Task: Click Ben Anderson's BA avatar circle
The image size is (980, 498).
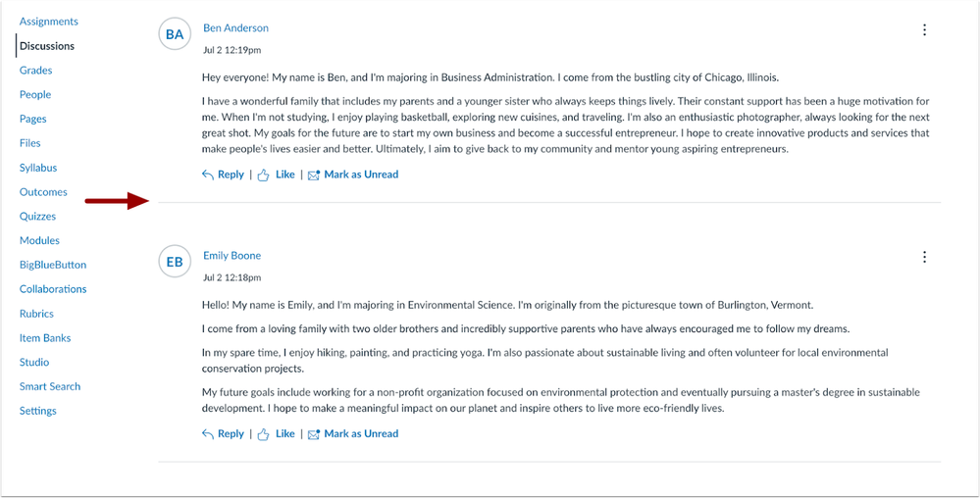Action: coord(175,35)
